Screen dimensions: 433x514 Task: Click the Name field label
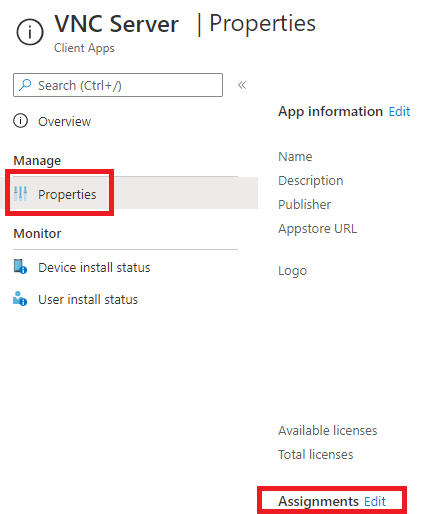point(295,157)
